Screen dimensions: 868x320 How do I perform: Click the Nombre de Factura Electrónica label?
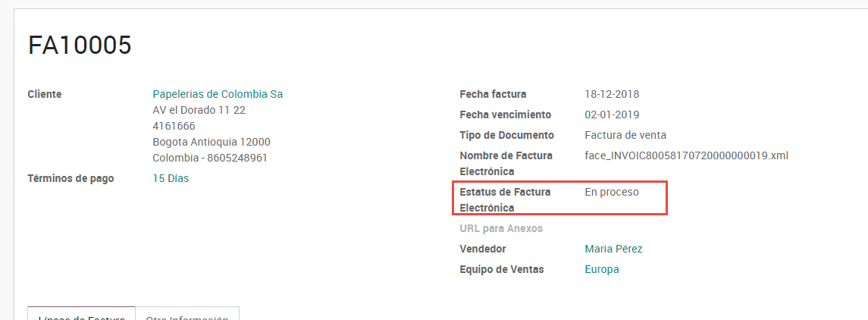pyautogui.click(x=506, y=163)
